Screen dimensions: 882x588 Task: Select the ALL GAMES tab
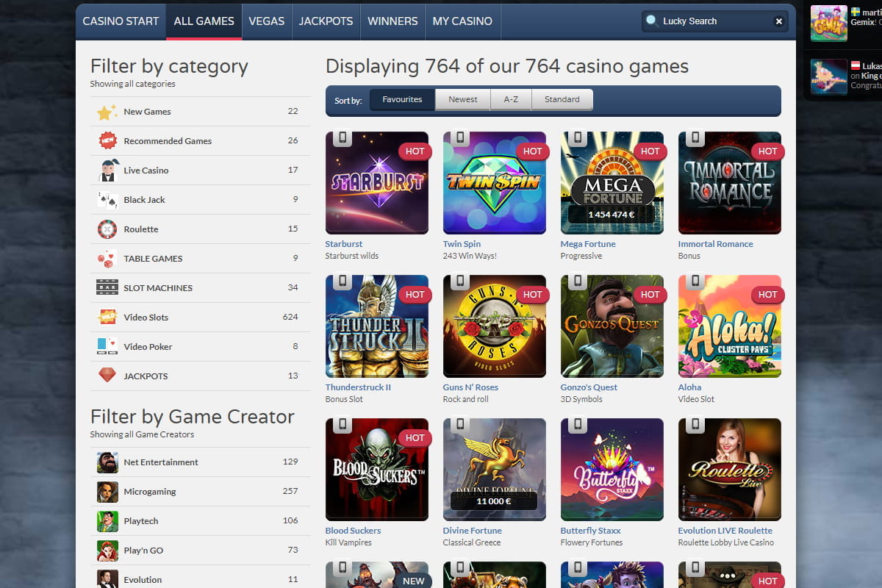[x=204, y=21]
